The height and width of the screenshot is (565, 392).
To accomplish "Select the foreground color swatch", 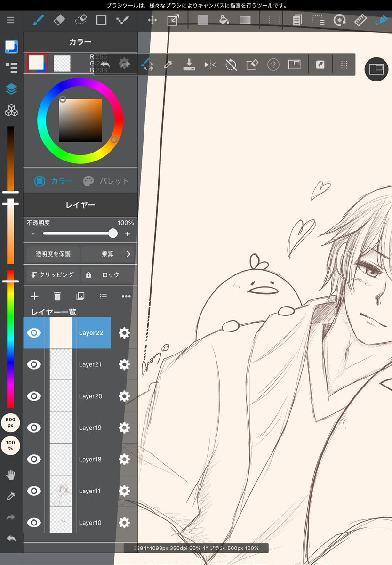I will pos(37,63).
